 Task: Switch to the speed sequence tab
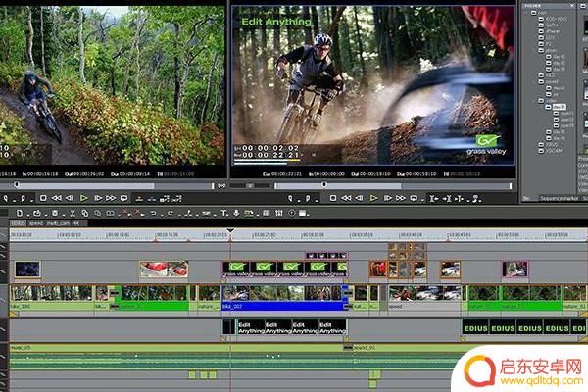coord(36,223)
